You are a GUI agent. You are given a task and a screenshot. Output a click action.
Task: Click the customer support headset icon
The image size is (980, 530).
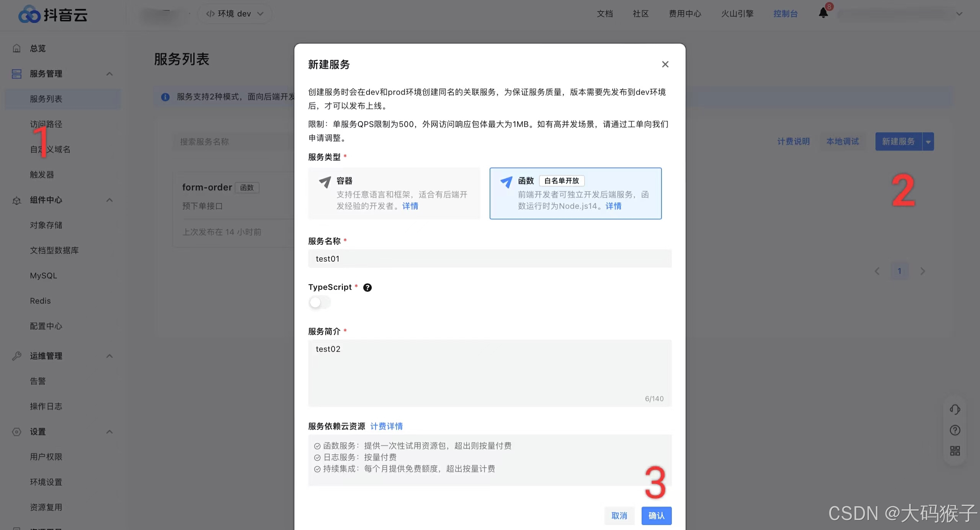coord(955,409)
